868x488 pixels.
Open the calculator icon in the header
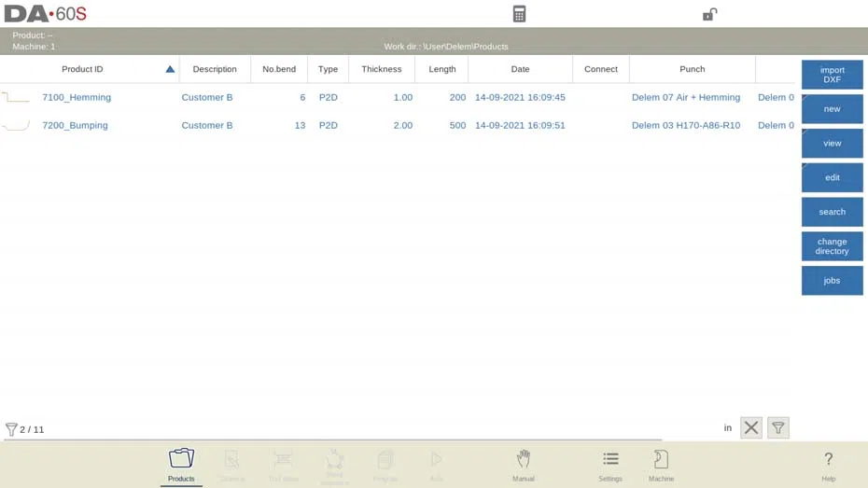[519, 14]
